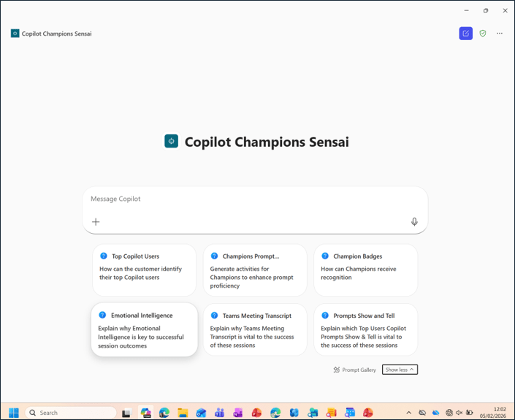Click the microphone dictation icon

414,222
